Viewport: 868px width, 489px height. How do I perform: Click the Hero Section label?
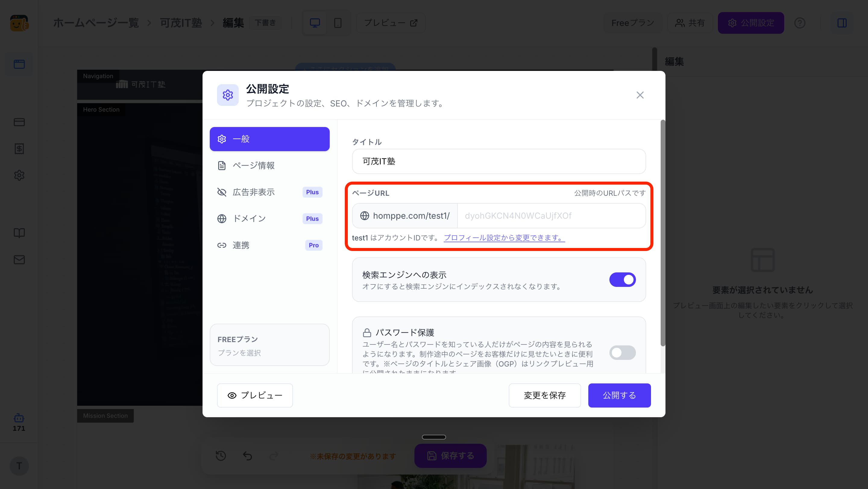(x=101, y=110)
